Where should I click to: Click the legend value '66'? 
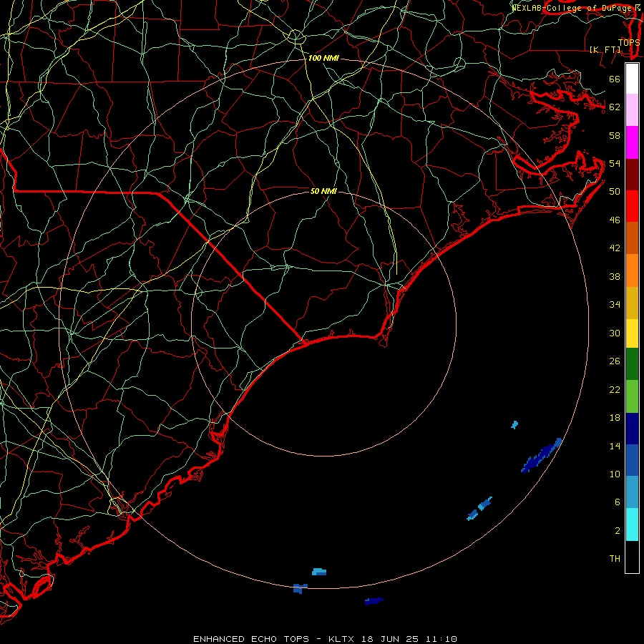tap(615, 79)
